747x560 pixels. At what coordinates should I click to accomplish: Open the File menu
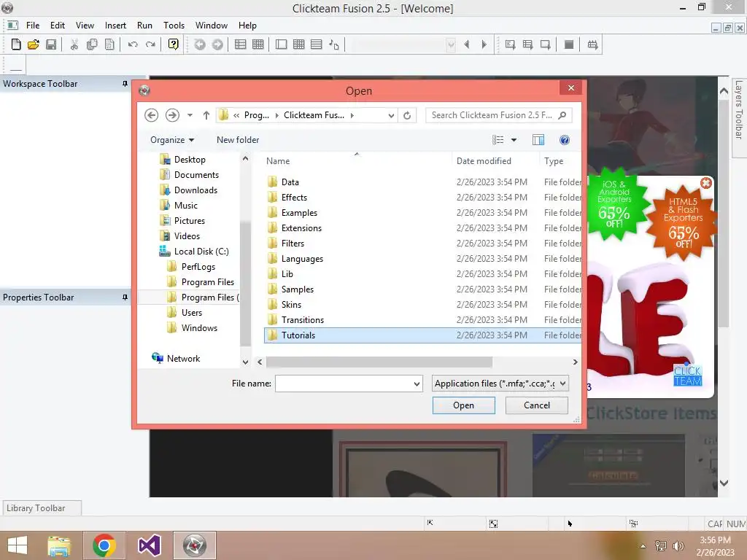click(x=33, y=26)
